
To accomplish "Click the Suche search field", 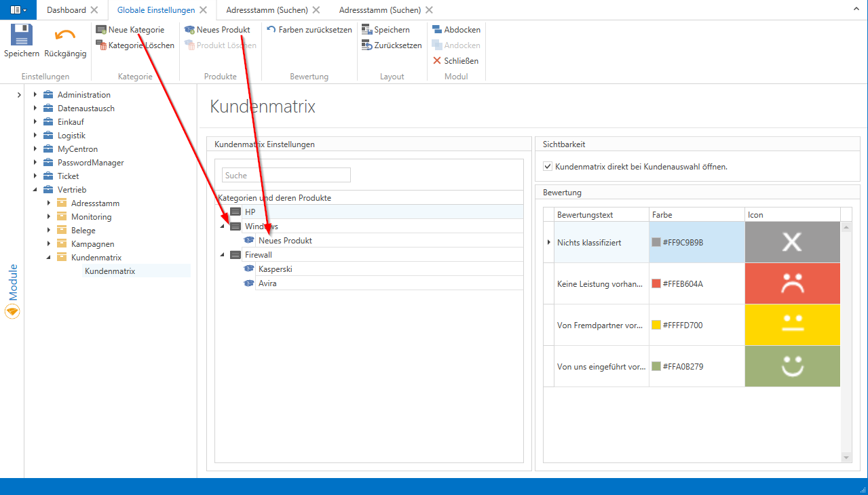I will 286,176.
